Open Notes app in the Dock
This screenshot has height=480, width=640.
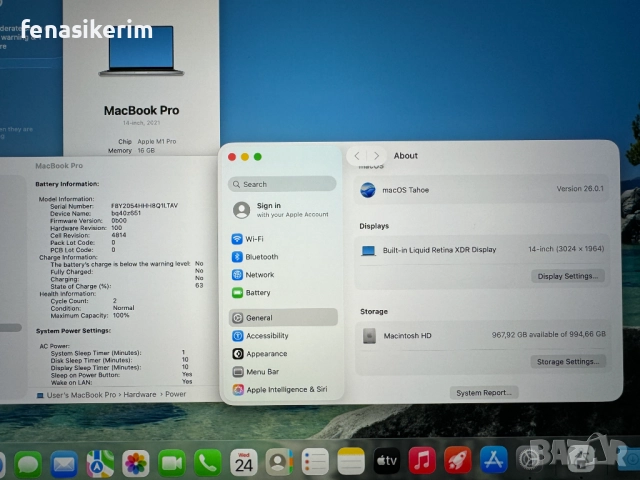[351, 461]
